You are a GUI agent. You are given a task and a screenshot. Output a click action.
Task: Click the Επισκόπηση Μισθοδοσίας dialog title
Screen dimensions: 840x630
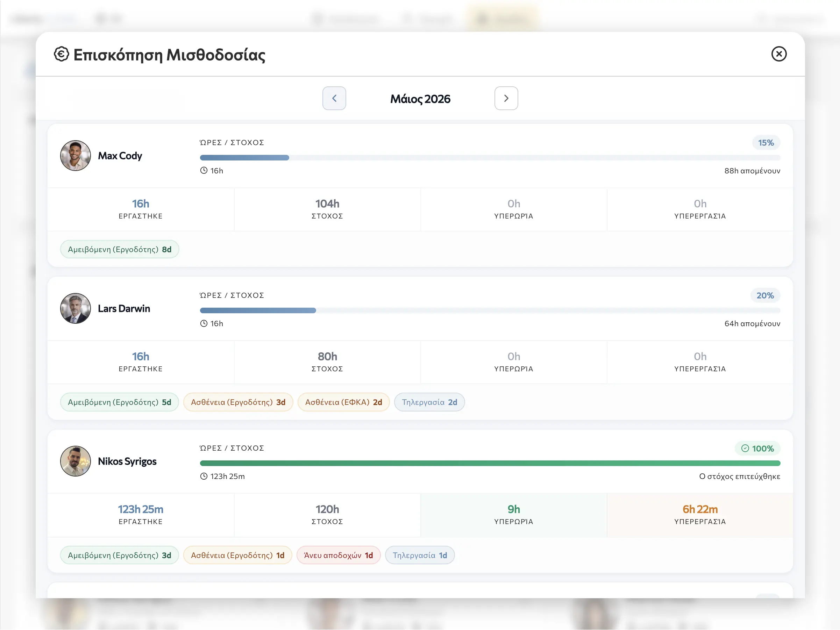pos(169,55)
